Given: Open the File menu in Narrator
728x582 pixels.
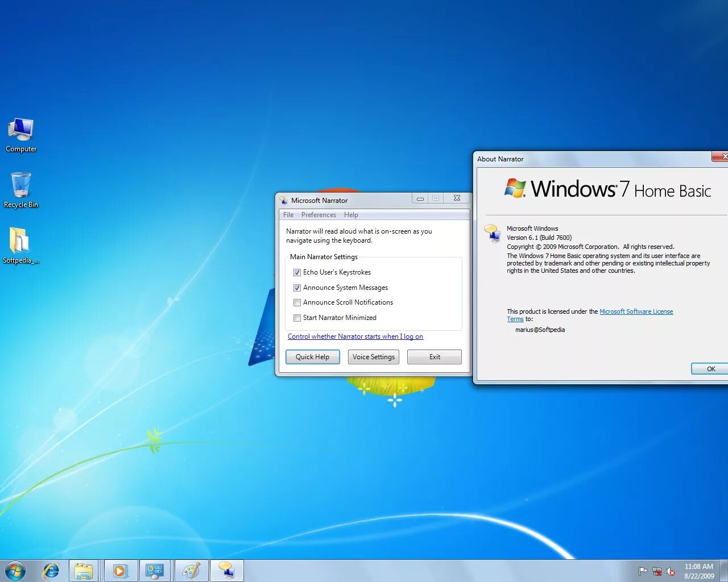Looking at the screenshot, I should [x=288, y=215].
